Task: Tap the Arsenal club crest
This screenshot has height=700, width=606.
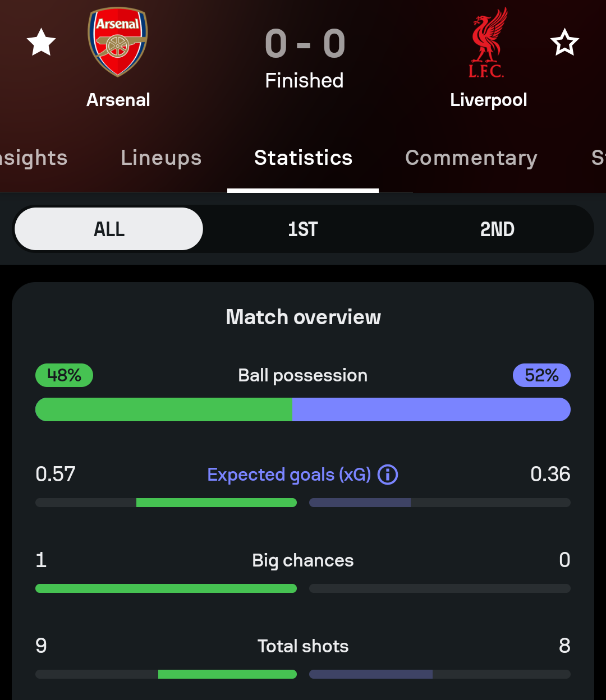Action: click(x=118, y=43)
